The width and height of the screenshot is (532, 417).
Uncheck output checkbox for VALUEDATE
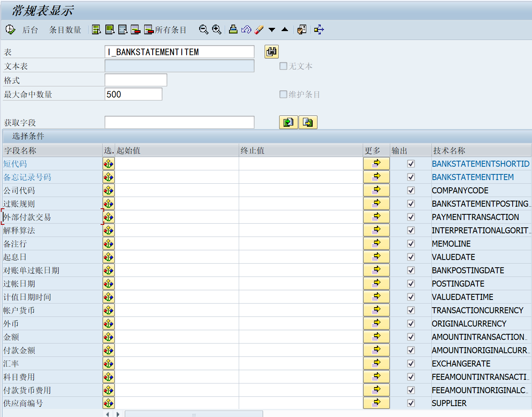411,257
